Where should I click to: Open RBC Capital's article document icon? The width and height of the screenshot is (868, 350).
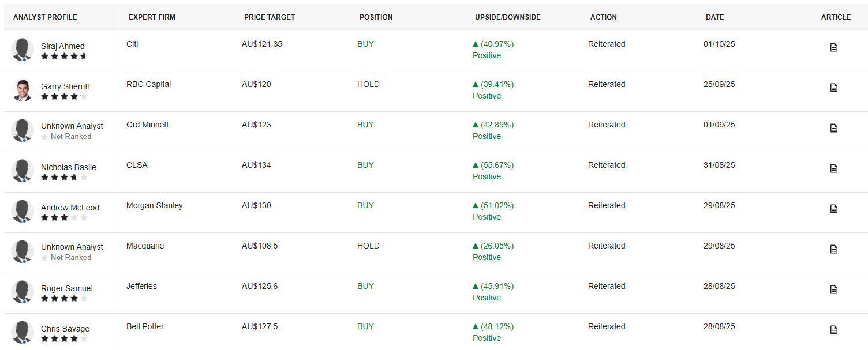(833, 88)
